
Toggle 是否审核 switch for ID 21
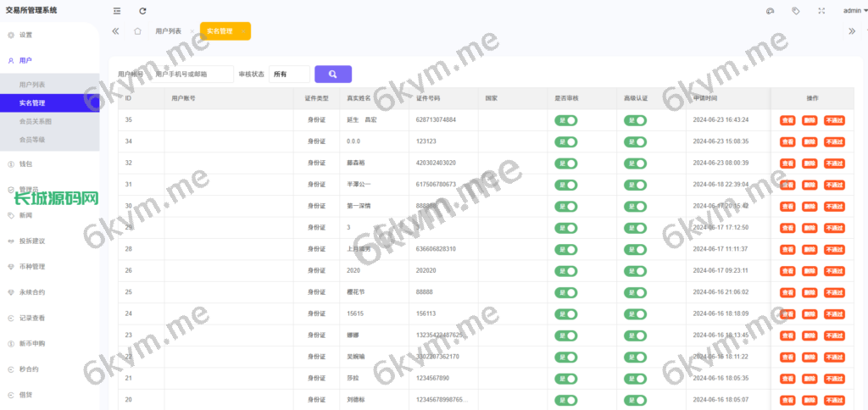(565, 379)
